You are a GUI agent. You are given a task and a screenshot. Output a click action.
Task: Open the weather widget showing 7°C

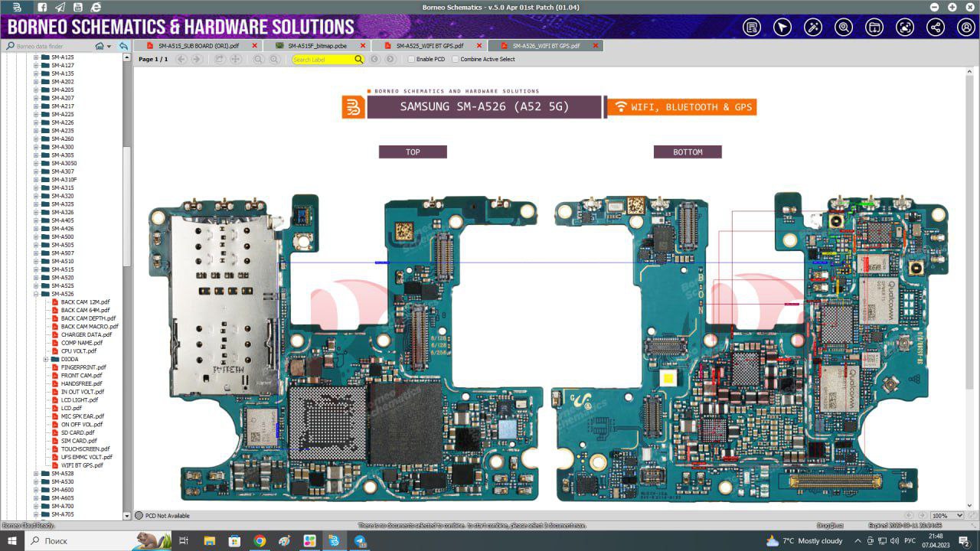(804, 541)
